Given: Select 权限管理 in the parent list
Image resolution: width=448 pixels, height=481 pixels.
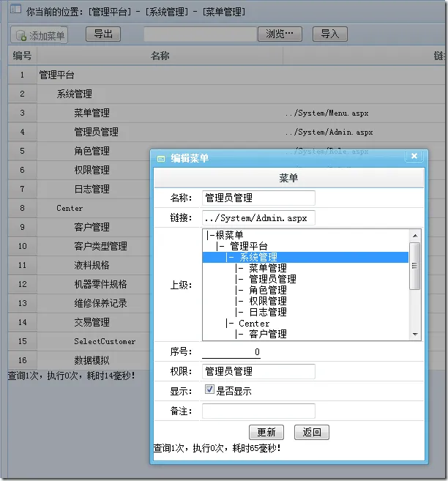Looking at the screenshot, I should point(305,301).
